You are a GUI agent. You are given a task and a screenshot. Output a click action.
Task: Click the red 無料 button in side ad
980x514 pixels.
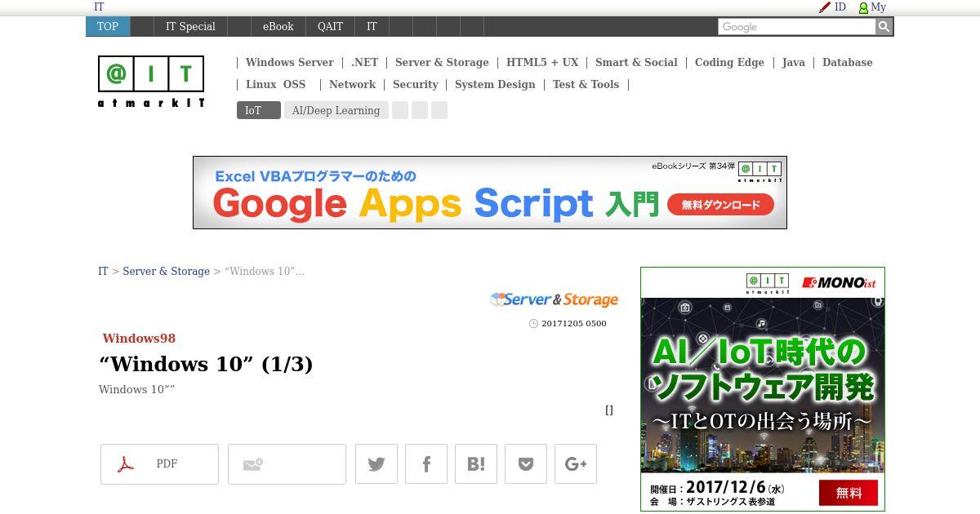[x=849, y=493]
